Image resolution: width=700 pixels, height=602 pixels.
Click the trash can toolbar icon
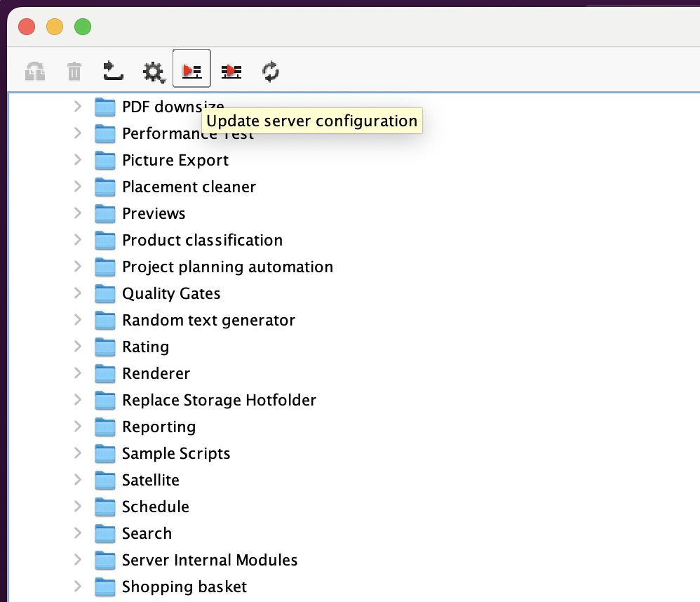74,71
